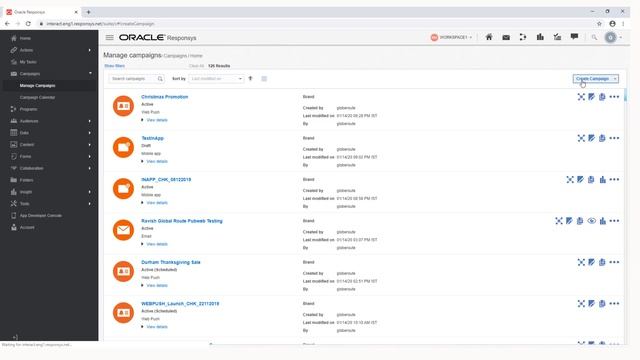The width and height of the screenshot is (640, 360).
Task: Expand View details for Ravish Global Route
Action: (x=157, y=244)
